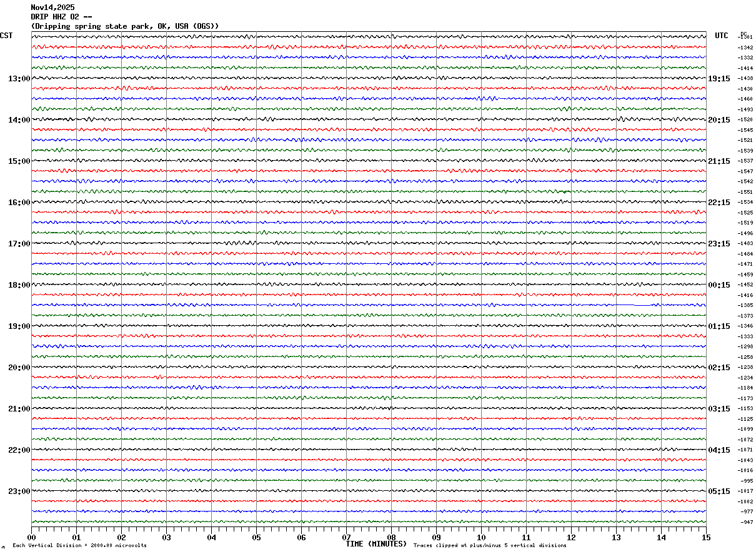Click the 02:15 UTC time label
Viewport: 756px width, 554px height.
click(719, 368)
